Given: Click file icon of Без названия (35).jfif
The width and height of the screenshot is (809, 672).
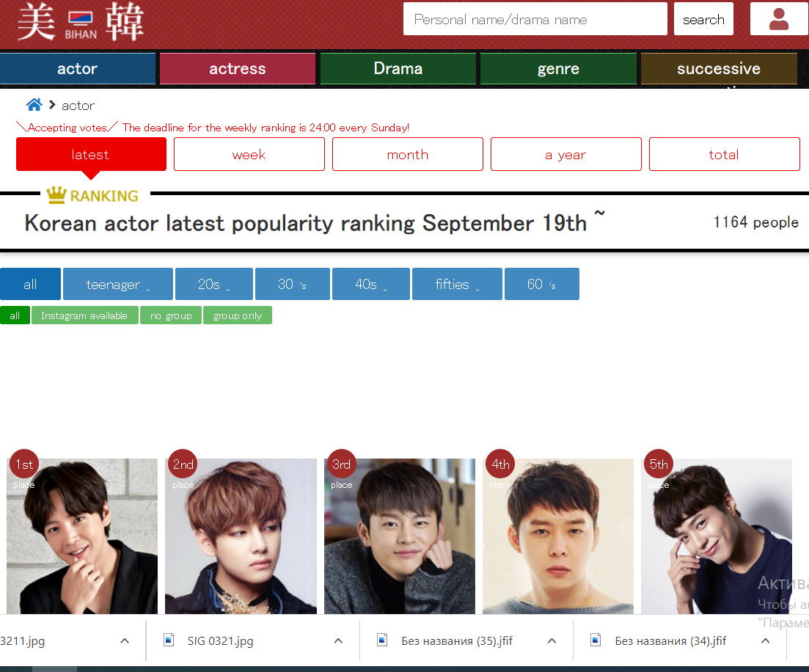Looking at the screenshot, I should tap(382, 640).
